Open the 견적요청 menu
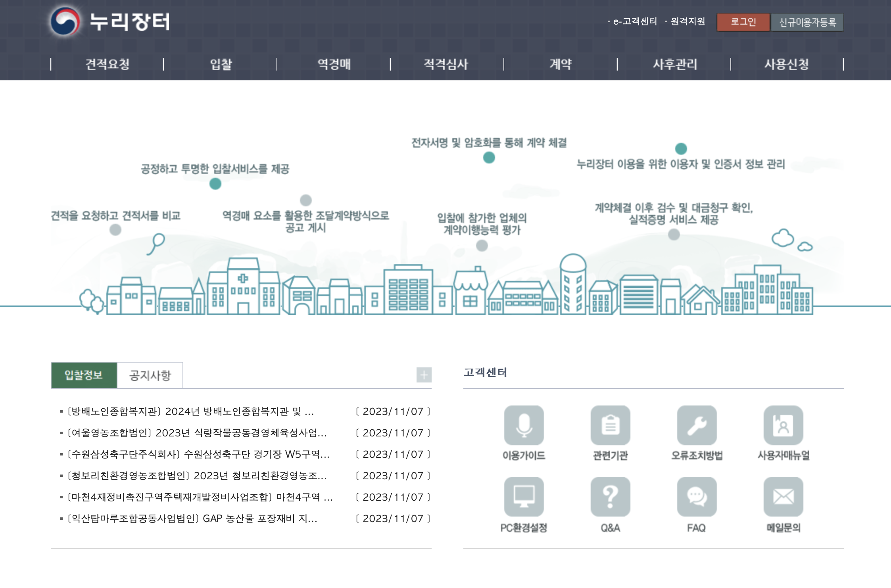 click(108, 64)
